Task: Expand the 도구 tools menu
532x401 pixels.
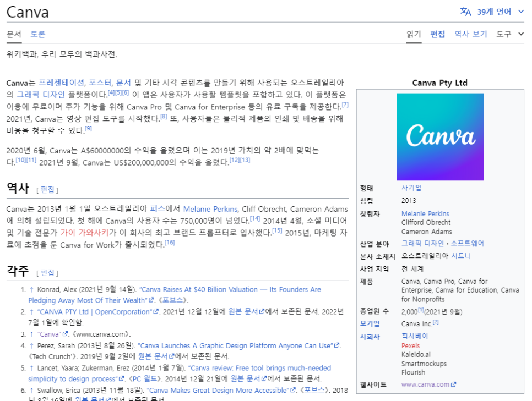Action: coord(510,34)
